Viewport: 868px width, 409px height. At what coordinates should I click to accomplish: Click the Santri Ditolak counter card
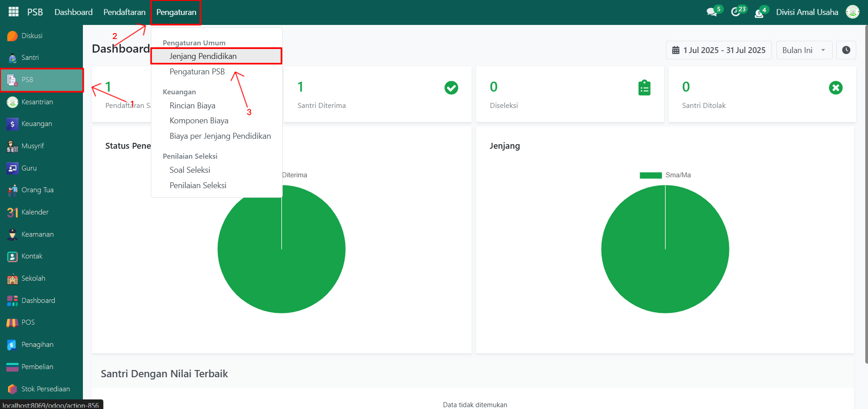(762, 94)
